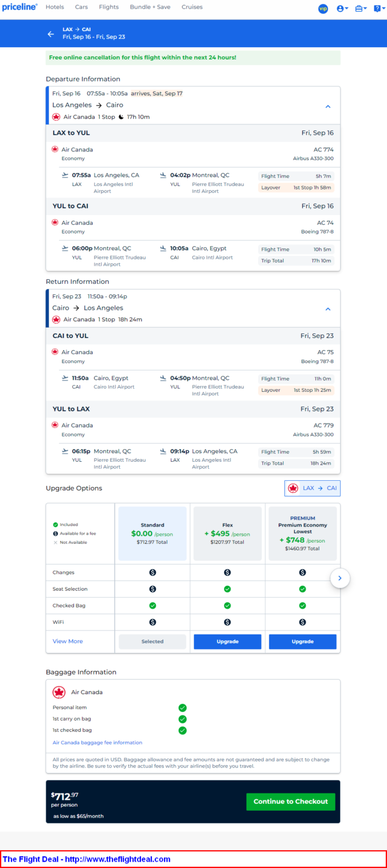Click Continue to Checkout
The width and height of the screenshot is (387, 868).
coord(291,802)
